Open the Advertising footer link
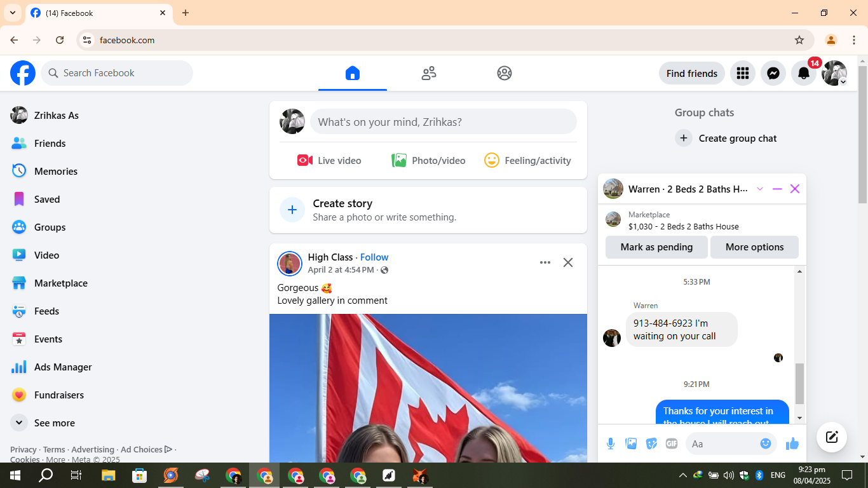This screenshot has height=488, width=868. pos(93,449)
